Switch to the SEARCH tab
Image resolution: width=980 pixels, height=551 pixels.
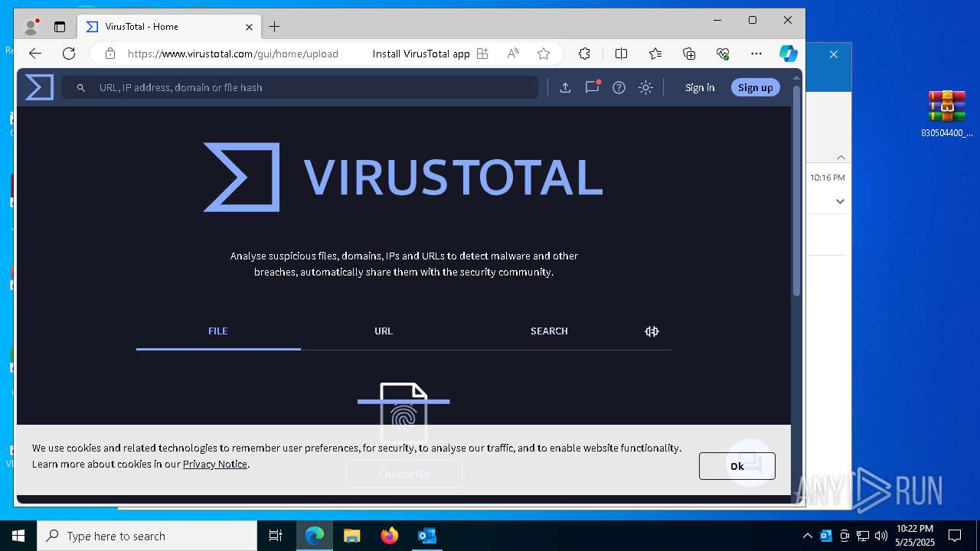549,331
